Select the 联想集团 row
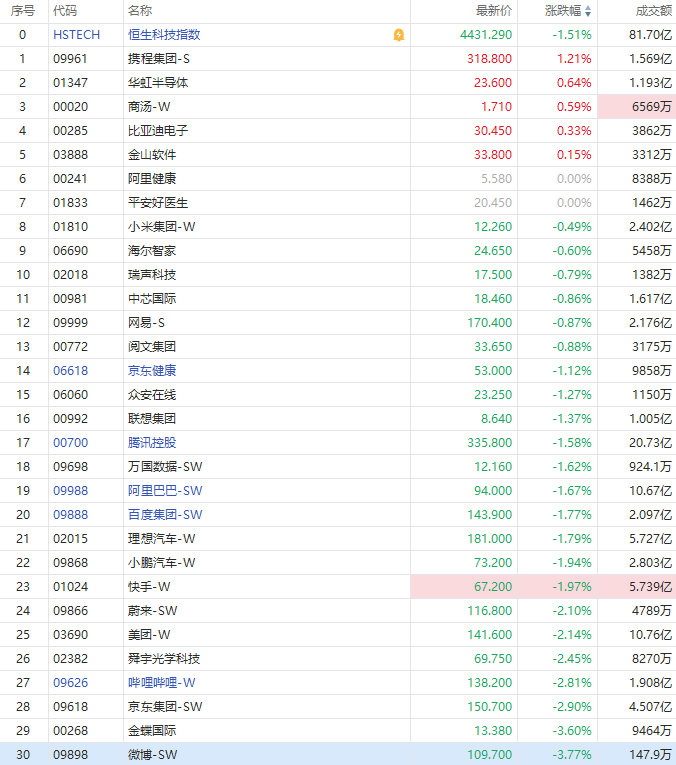Image resolution: width=676 pixels, height=765 pixels. [338, 419]
